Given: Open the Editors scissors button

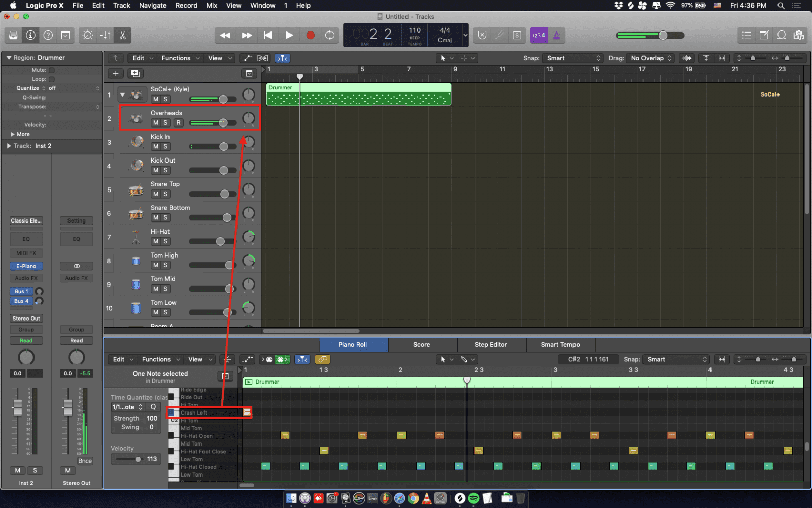Looking at the screenshot, I should click(122, 35).
